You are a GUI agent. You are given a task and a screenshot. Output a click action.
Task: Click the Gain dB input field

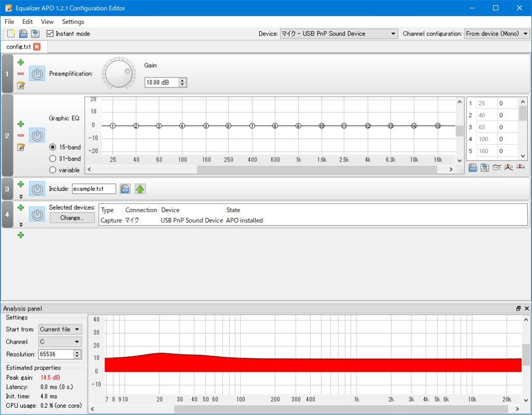coord(162,82)
